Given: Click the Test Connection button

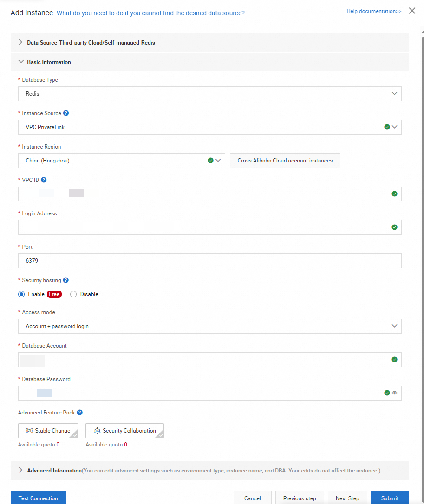Looking at the screenshot, I should click(x=38, y=498).
